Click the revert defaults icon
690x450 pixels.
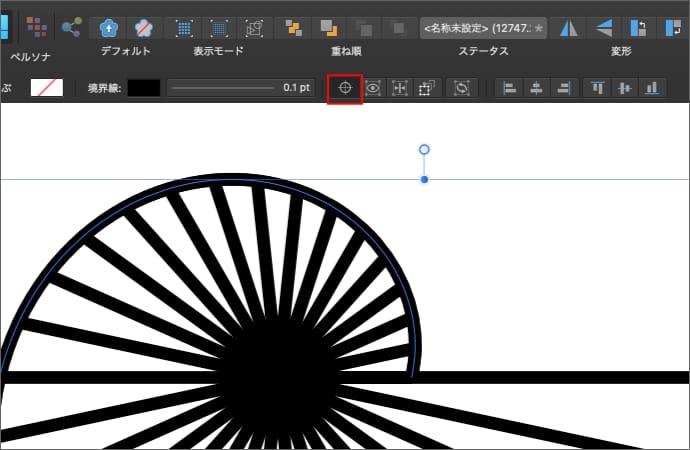point(145,28)
